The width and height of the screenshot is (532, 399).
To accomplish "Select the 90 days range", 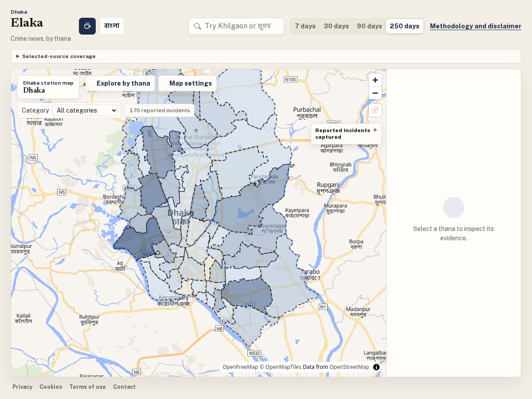I will pyautogui.click(x=369, y=26).
